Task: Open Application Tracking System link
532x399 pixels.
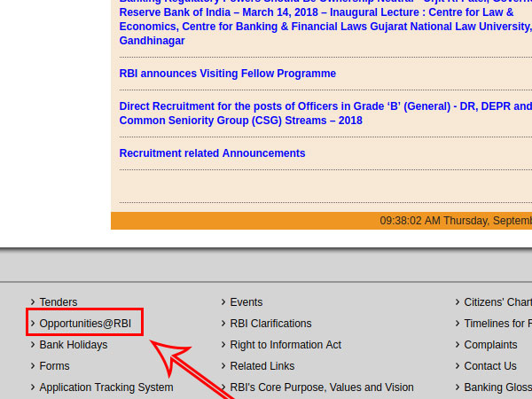Action: (x=106, y=387)
